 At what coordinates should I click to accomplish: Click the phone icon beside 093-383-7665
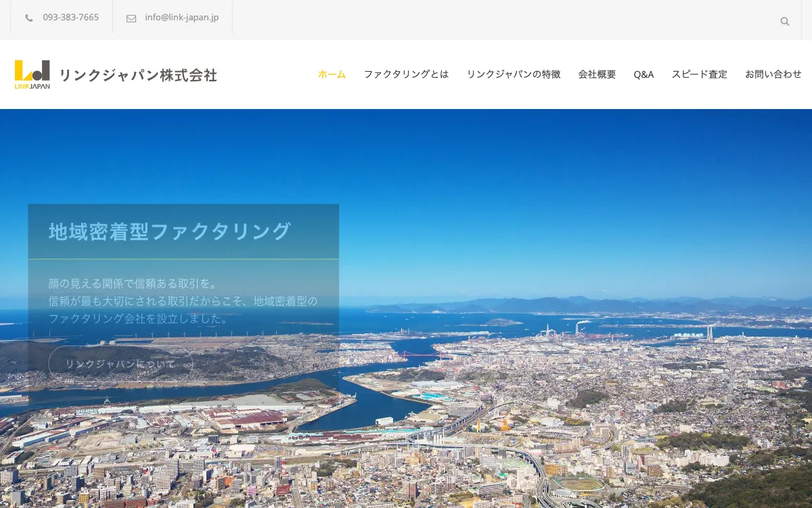coord(29,18)
